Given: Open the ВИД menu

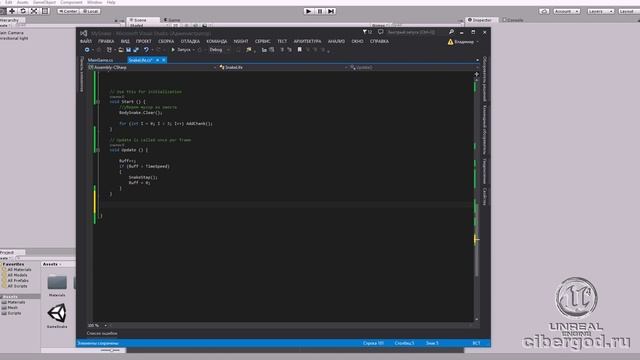Looking at the screenshot, I should click(x=125, y=41).
